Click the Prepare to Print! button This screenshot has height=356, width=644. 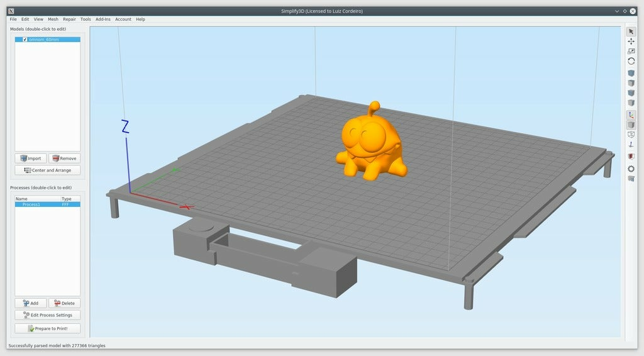coord(48,328)
